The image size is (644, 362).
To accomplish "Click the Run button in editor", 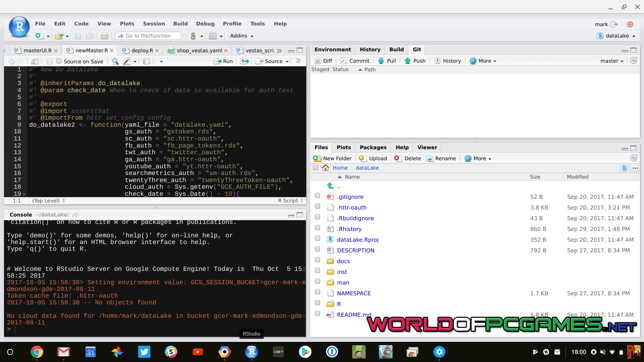I will tap(223, 61).
